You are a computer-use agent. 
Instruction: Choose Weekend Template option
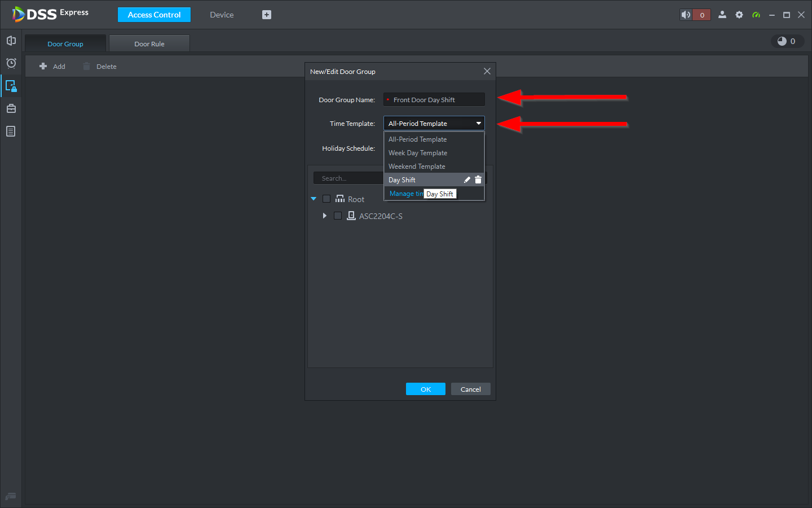(x=434, y=167)
